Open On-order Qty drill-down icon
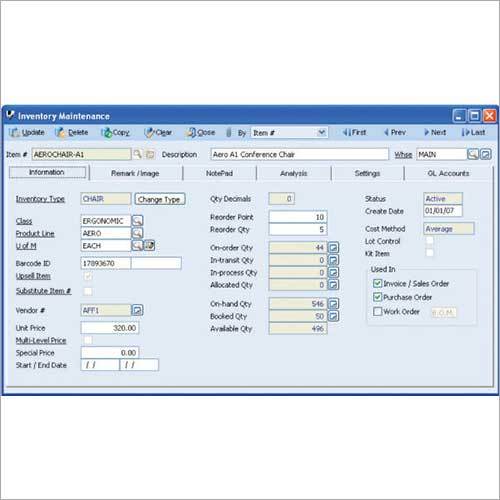Screen dimensions: 500x500 (333, 247)
